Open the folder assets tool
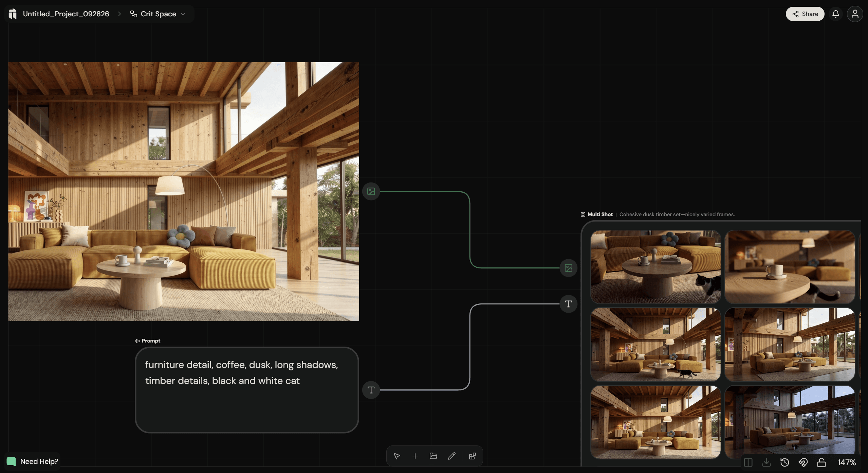Image resolution: width=868 pixels, height=473 pixels. coord(433,456)
